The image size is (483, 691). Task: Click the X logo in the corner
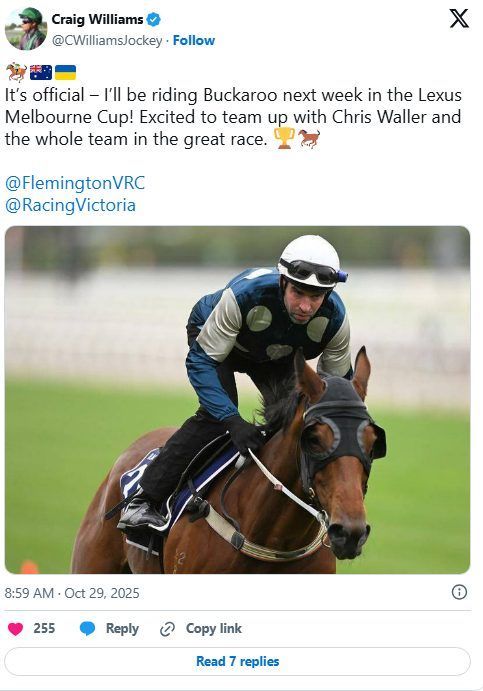(459, 19)
